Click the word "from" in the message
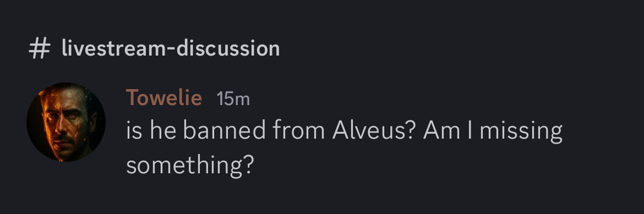The image size is (644, 214). [x=298, y=130]
